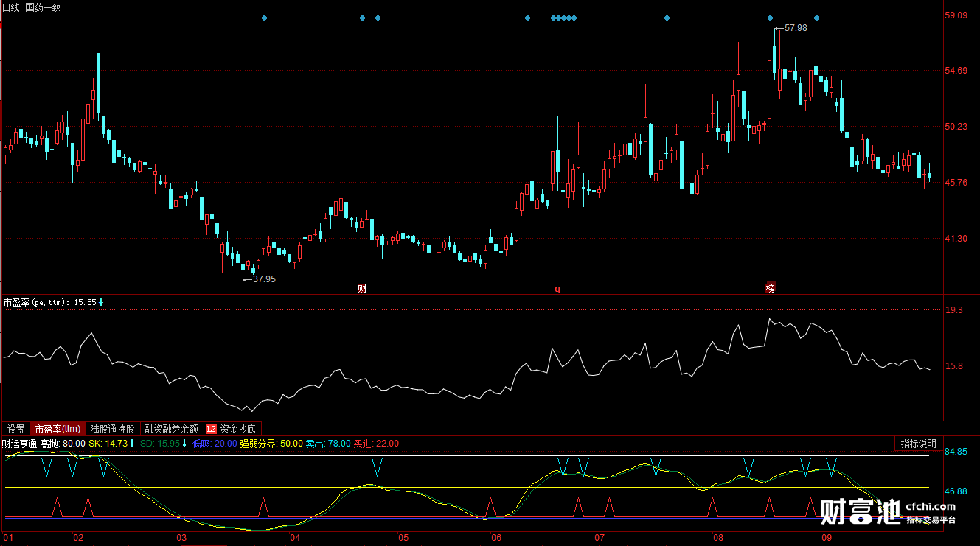Click the 45.76 price axis label
980x546 pixels.
click(956, 183)
